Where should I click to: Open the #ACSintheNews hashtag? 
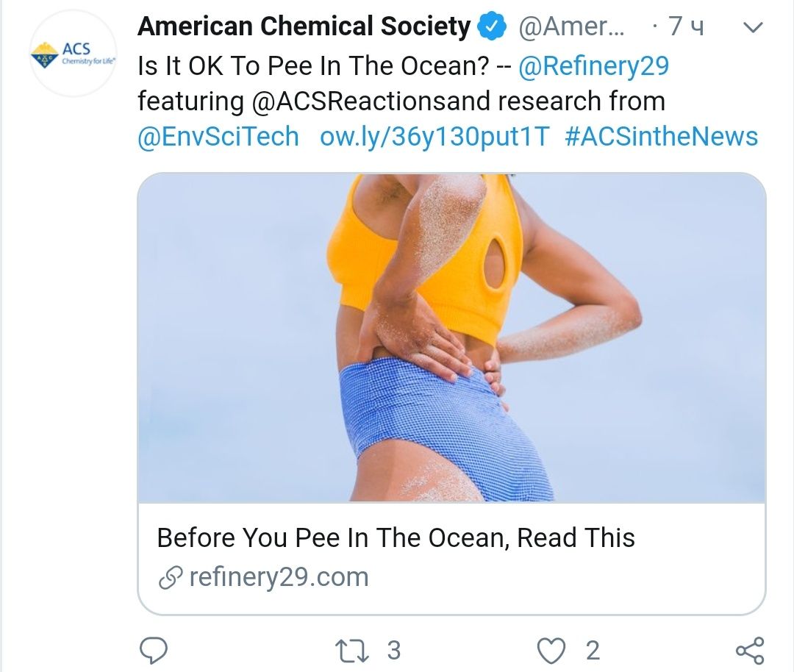661,137
